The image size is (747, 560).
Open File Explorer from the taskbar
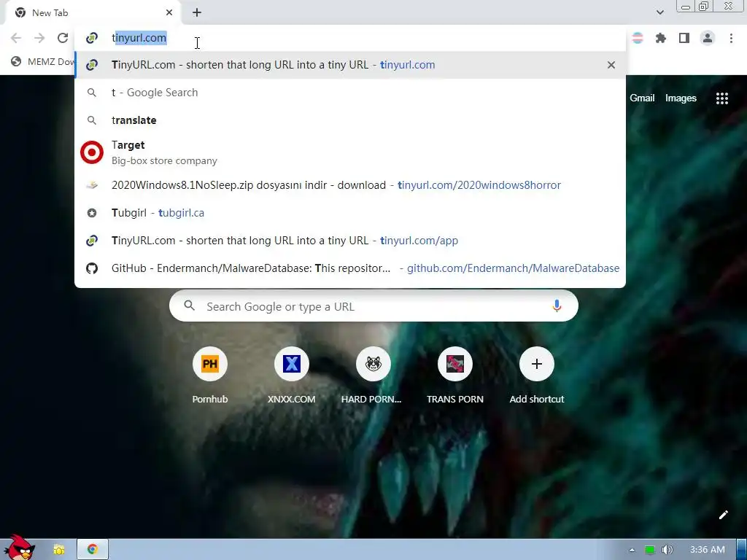pyautogui.click(x=58, y=550)
